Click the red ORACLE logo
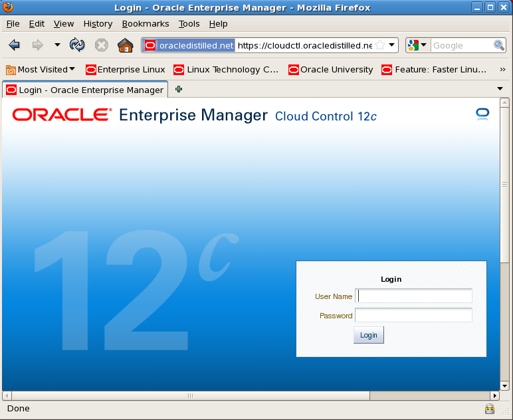Image resolution: width=513 pixels, height=420 pixels. pyautogui.click(x=62, y=115)
